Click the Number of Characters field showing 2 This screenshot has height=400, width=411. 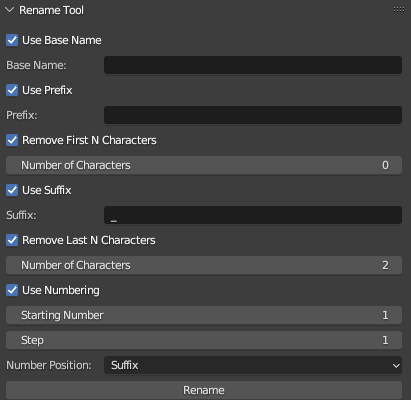click(x=204, y=265)
